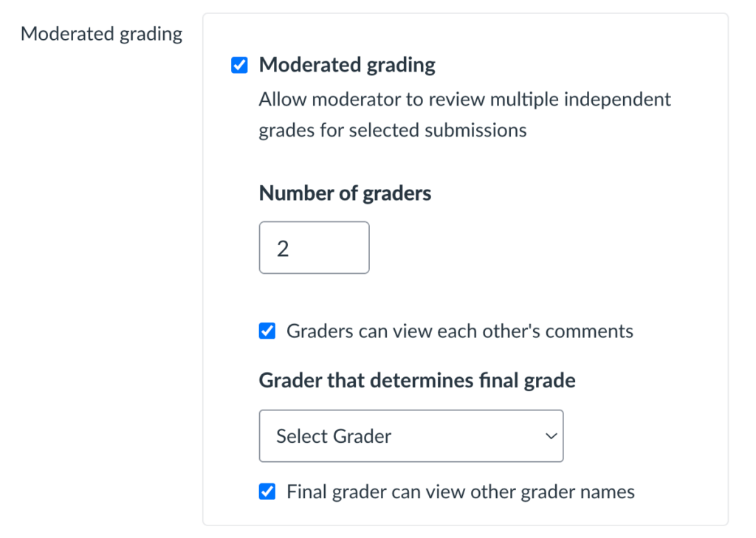The image size is (756, 538).
Task: Click the chevron on the grader selector
Action: coord(551,436)
